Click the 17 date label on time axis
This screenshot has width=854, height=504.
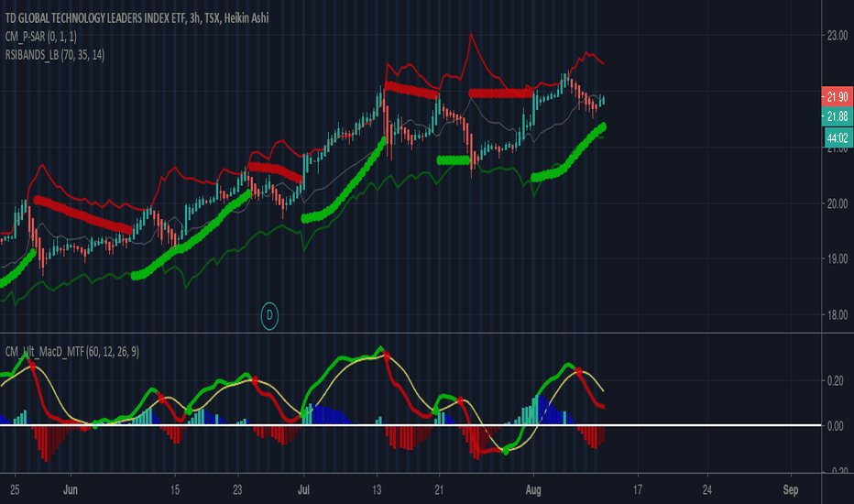(637, 489)
